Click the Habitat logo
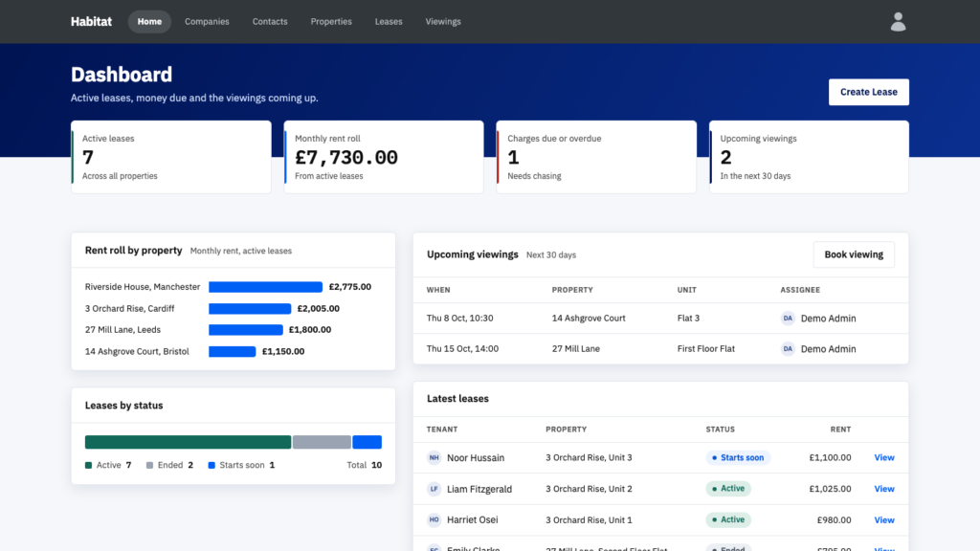Viewport: 980px width, 551px height. (x=91, y=21)
